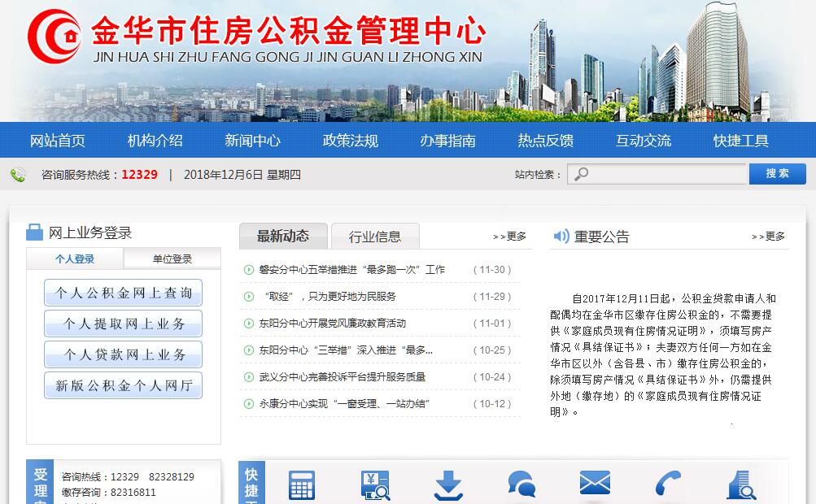Click the telephone handset icon
816x504 pixels.
(x=668, y=485)
